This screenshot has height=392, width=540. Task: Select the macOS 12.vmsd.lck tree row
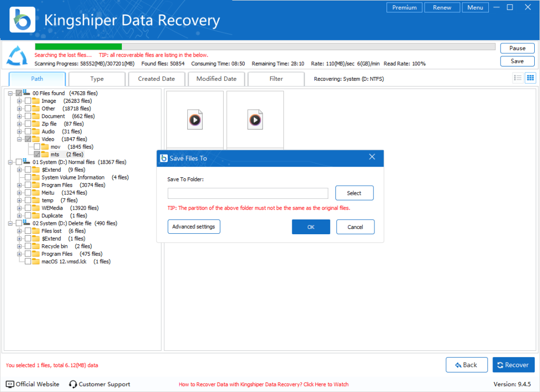tap(68, 262)
